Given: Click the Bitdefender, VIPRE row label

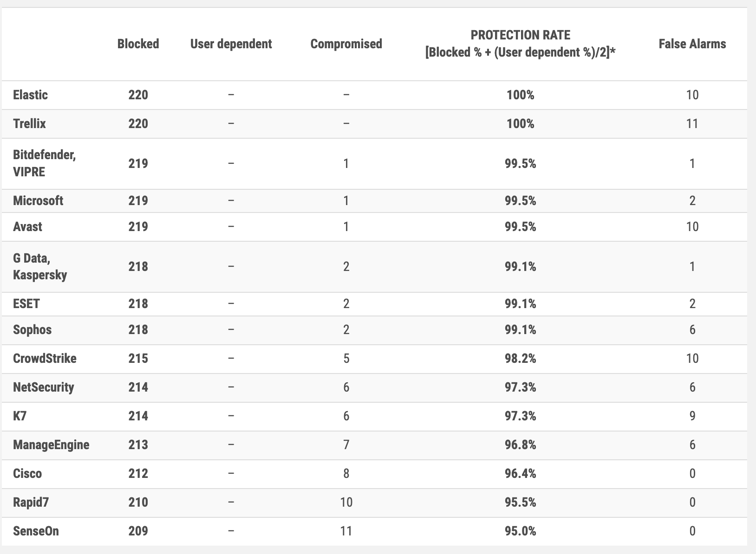Looking at the screenshot, I should pos(45,163).
